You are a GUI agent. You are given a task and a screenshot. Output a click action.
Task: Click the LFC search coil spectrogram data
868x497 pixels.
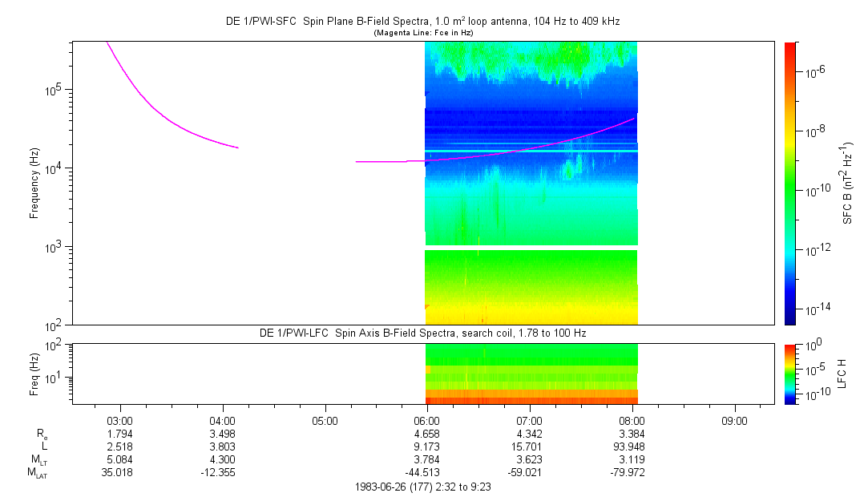click(x=531, y=374)
